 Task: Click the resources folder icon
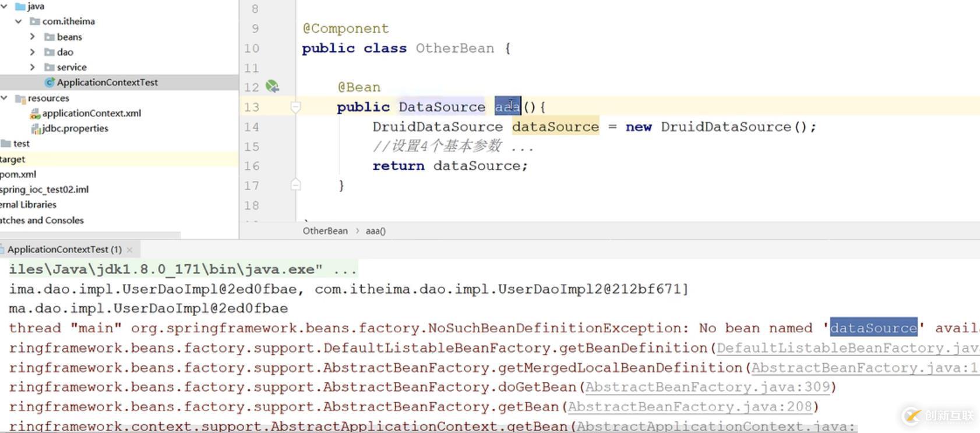(x=20, y=98)
